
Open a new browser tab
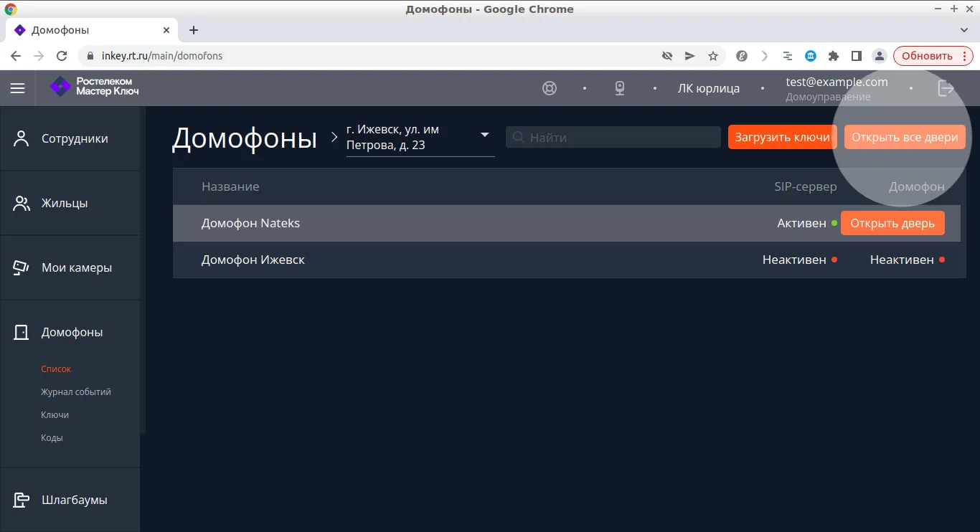click(x=194, y=30)
